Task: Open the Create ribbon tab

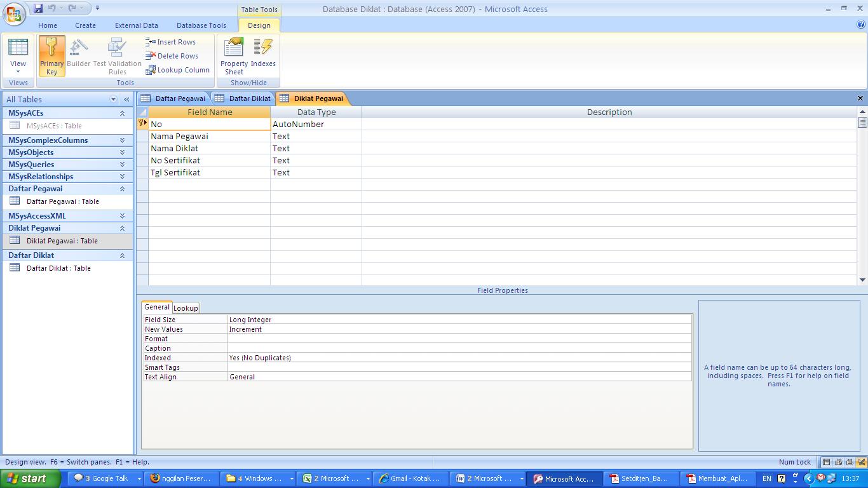Action: 85,25
